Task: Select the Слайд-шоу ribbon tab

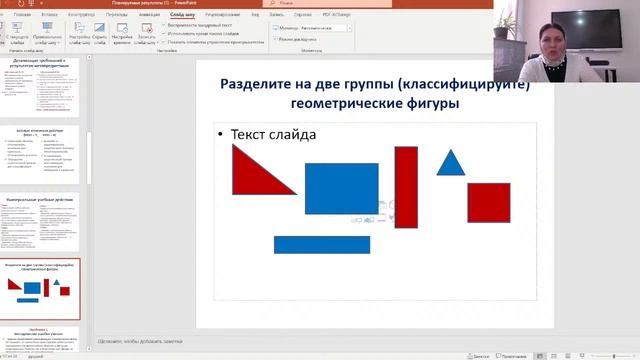Action: point(182,15)
